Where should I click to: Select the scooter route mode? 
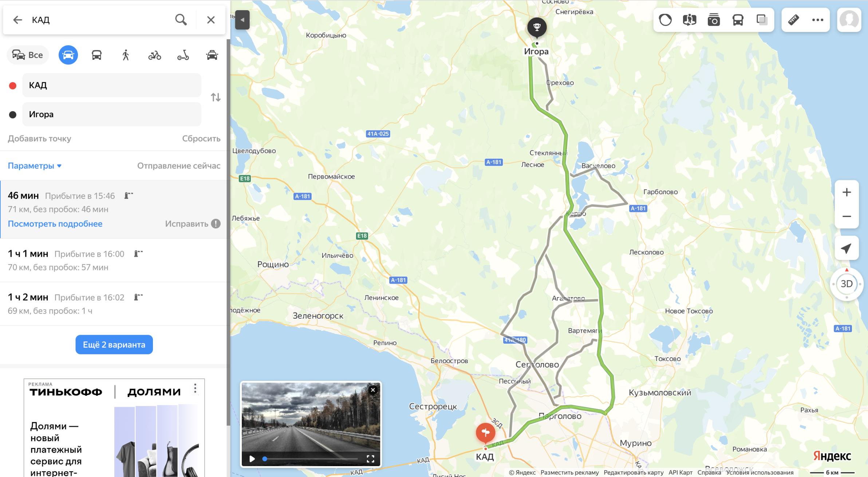(x=183, y=55)
